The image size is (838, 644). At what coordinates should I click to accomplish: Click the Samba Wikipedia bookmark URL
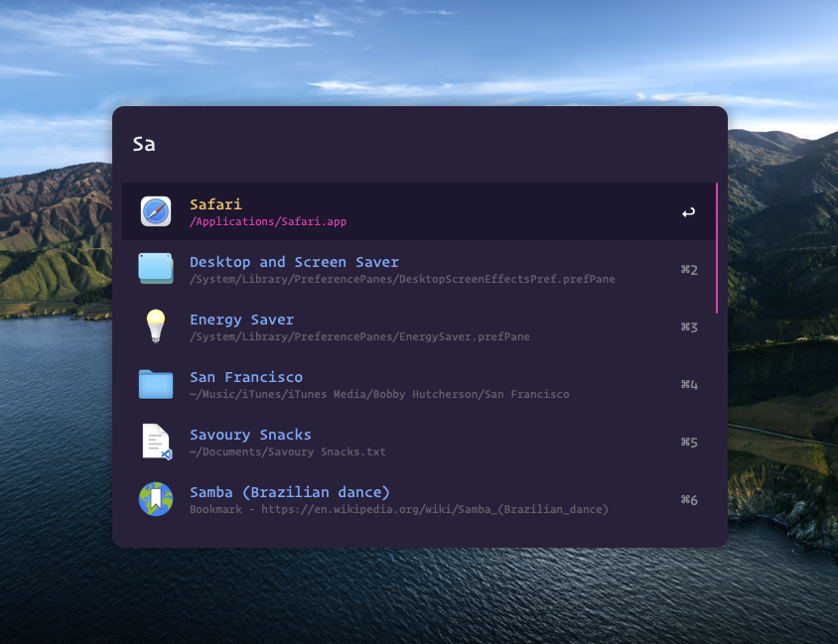coord(399,509)
